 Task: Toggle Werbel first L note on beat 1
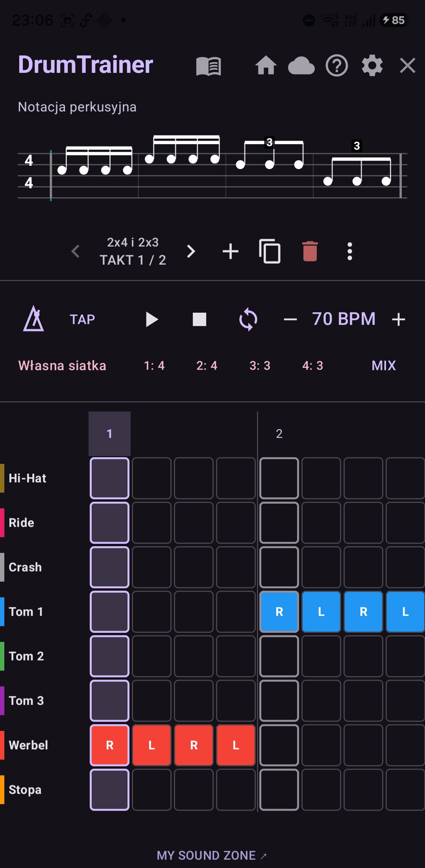coord(152,745)
